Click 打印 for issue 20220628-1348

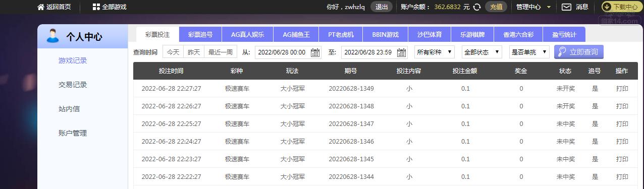pos(622,106)
